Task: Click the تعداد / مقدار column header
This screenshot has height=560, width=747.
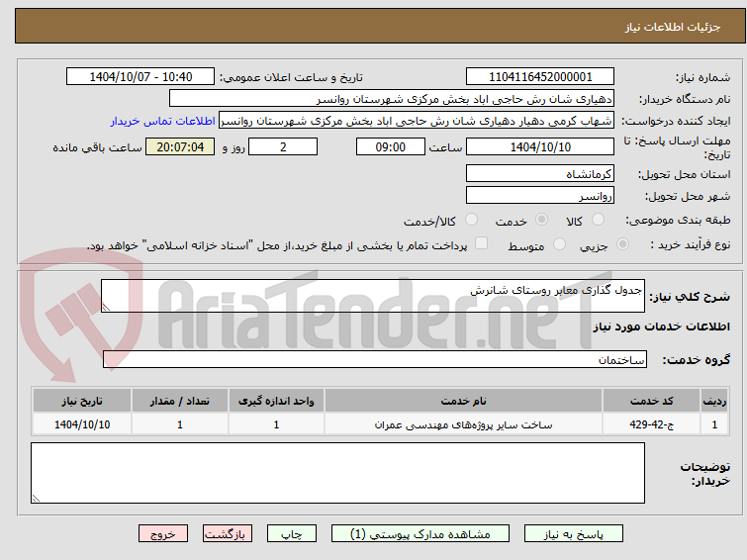Action: [x=180, y=401]
